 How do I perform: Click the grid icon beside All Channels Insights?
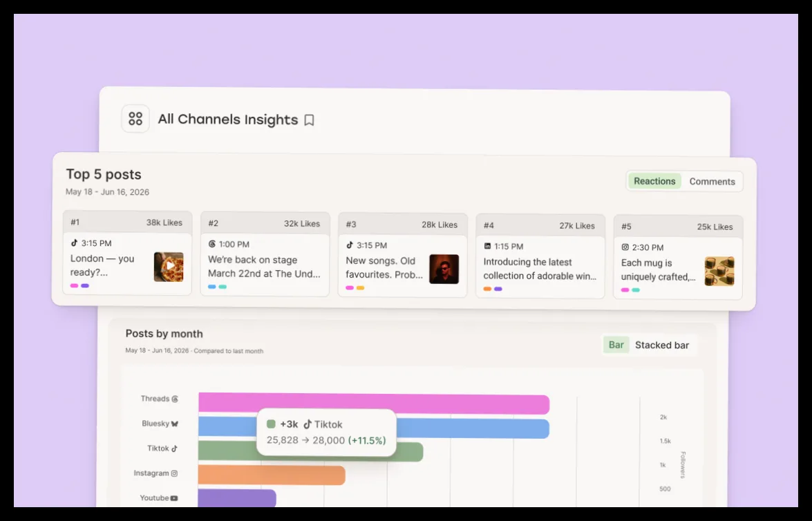pos(135,119)
